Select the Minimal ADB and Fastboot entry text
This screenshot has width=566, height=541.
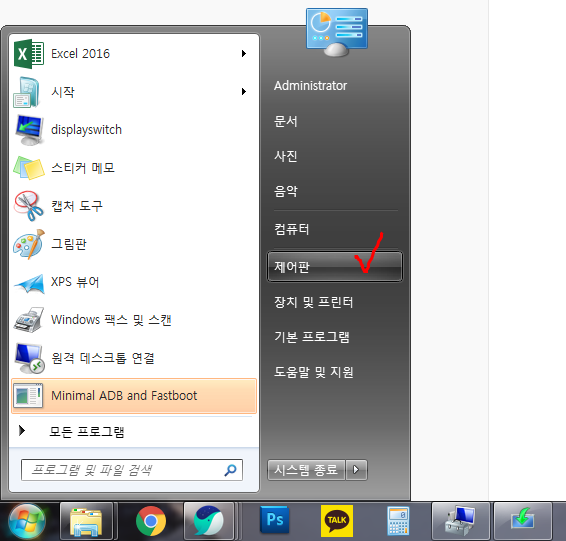[124, 396]
